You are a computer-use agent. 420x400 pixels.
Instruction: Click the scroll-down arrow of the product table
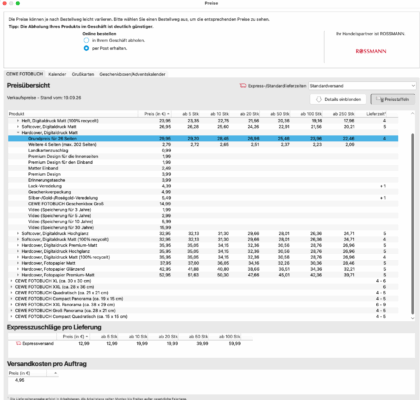412,318
